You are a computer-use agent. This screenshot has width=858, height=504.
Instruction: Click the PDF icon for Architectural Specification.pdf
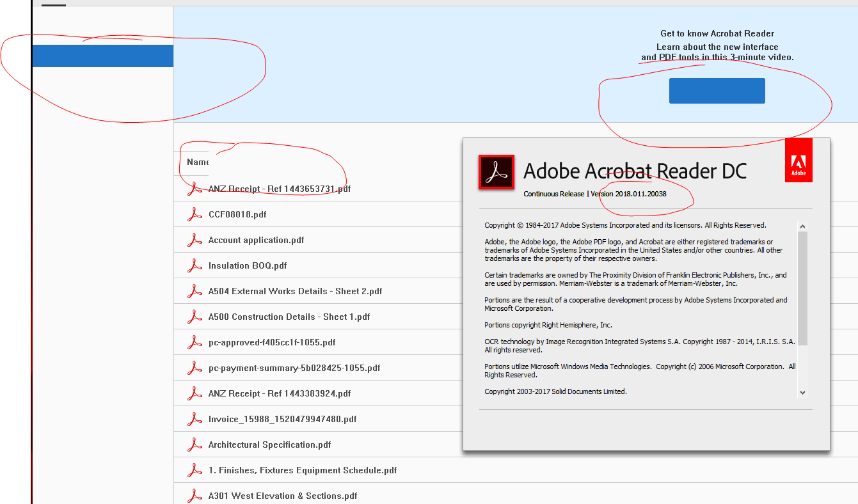195,445
